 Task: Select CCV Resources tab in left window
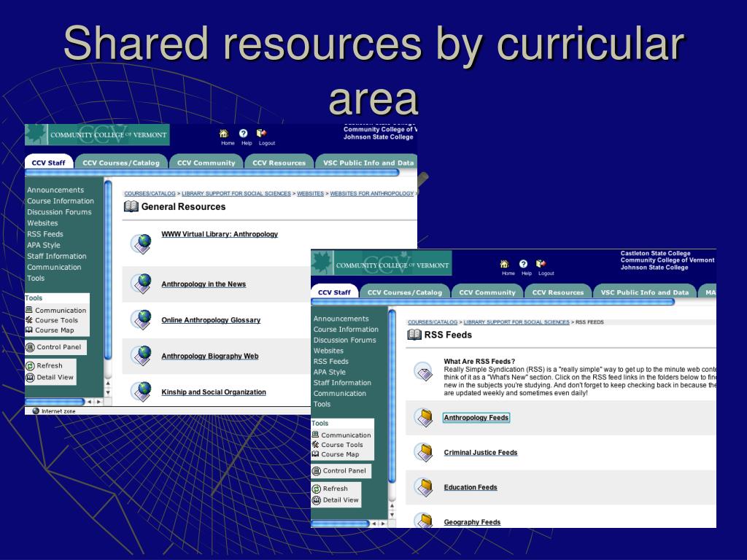(x=279, y=163)
